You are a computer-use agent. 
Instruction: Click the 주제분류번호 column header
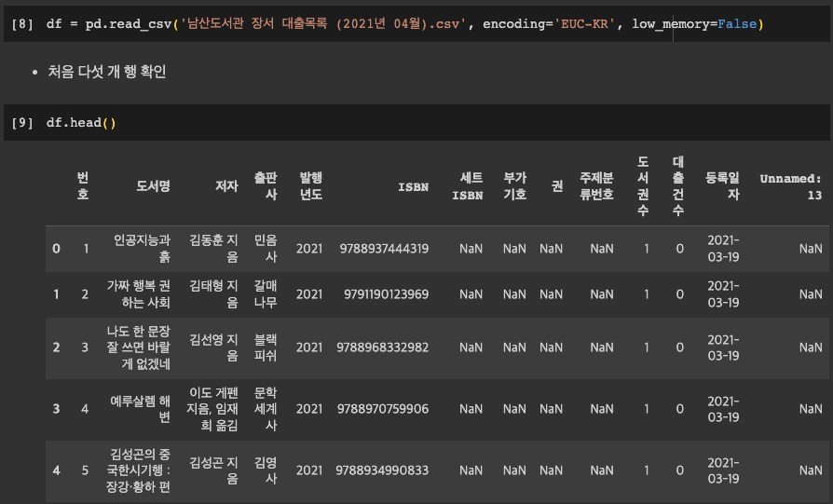pyautogui.click(x=596, y=186)
